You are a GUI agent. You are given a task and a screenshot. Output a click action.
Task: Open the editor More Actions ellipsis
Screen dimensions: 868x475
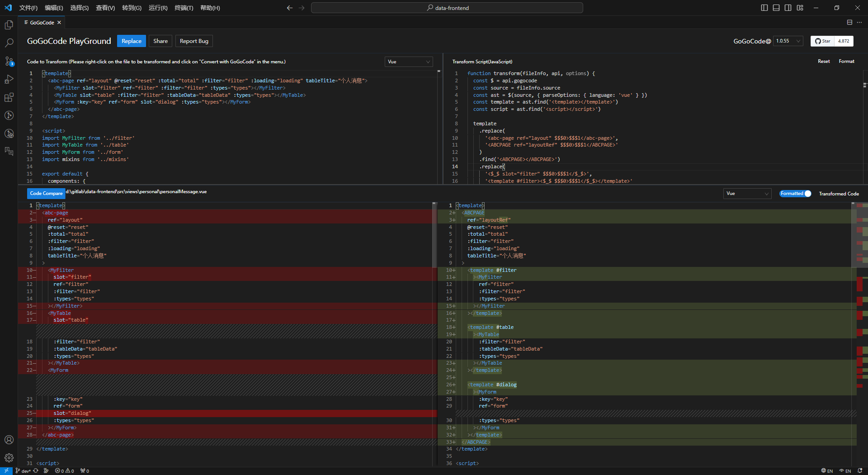coord(859,22)
